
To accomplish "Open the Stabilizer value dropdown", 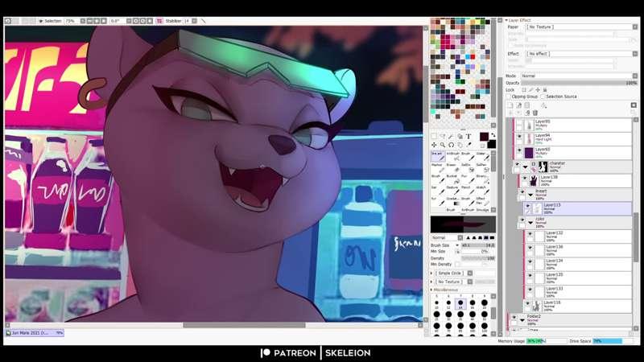I will tap(195, 21).
